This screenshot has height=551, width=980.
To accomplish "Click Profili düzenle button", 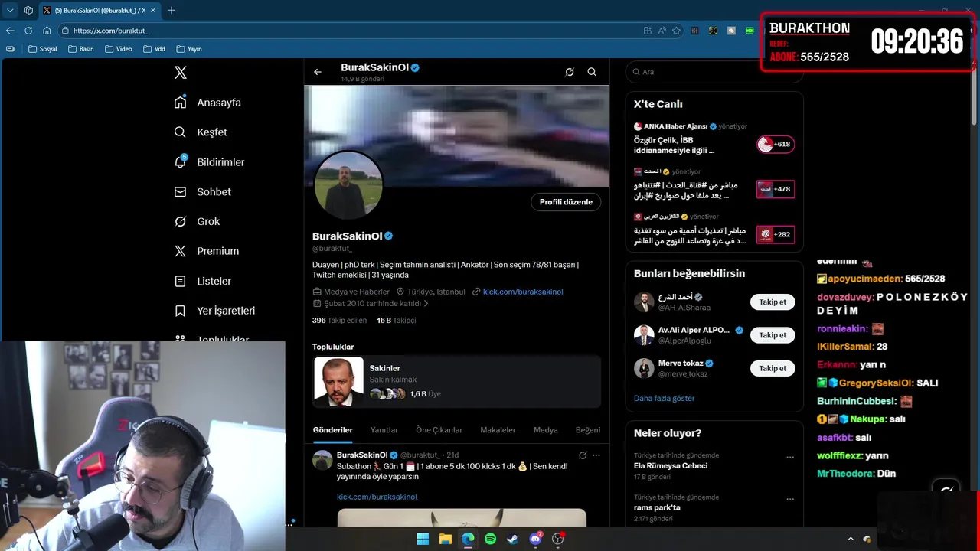I will click(566, 202).
